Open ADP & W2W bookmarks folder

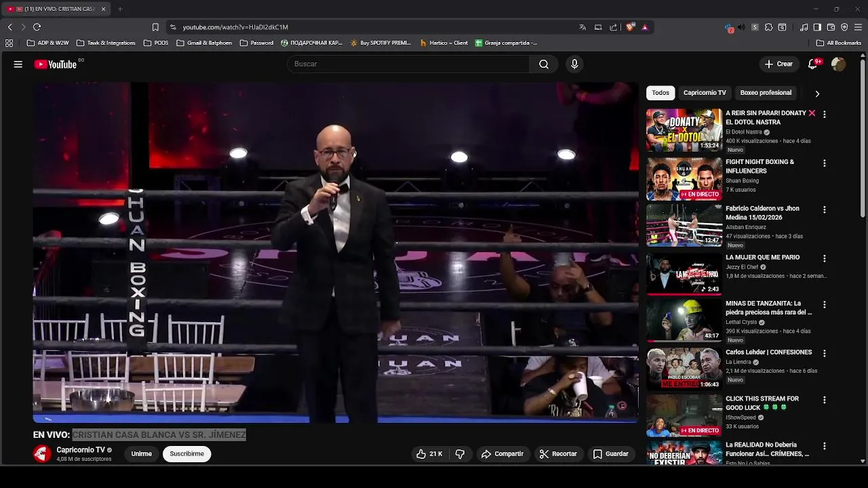click(x=48, y=43)
